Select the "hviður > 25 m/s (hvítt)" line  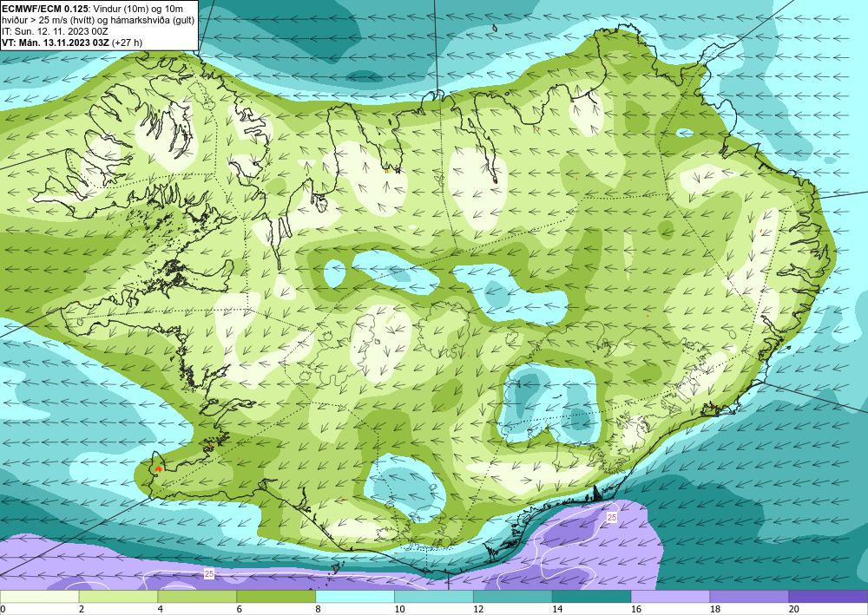[x=49, y=20]
